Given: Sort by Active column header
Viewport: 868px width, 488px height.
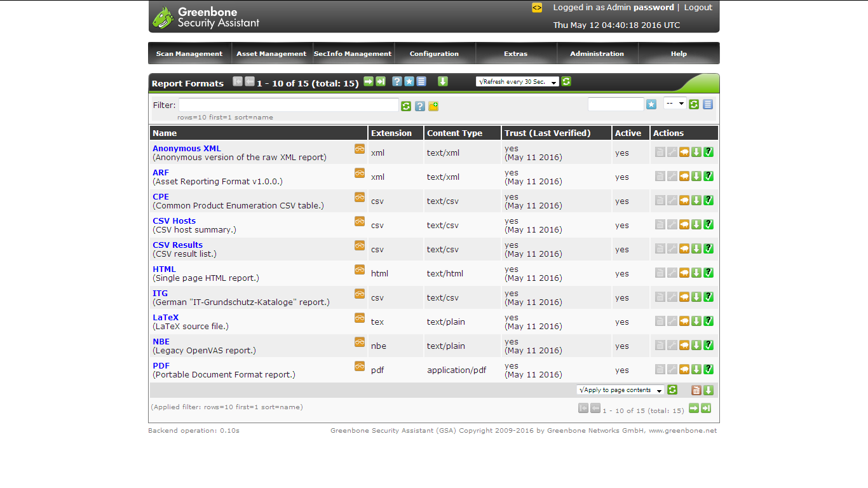Looking at the screenshot, I should [x=628, y=133].
